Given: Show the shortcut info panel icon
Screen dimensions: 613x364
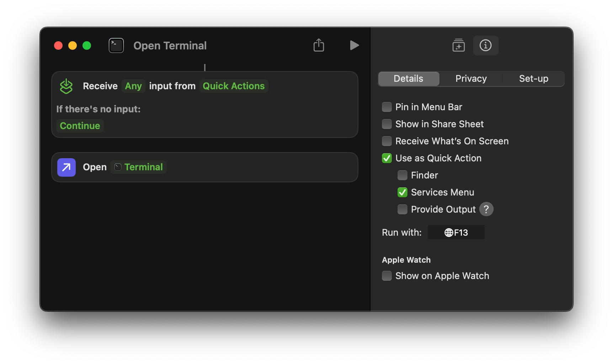Looking at the screenshot, I should point(485,45).
